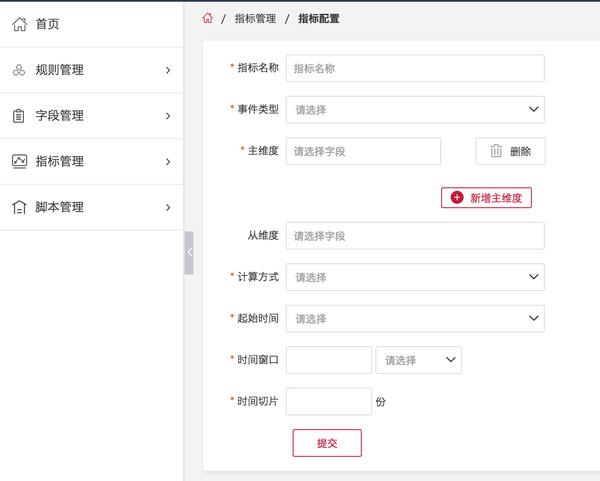Collapse the sidebar with the arrow handle
This screenshot has height=481, width=600.
click(x=189, y=253)
